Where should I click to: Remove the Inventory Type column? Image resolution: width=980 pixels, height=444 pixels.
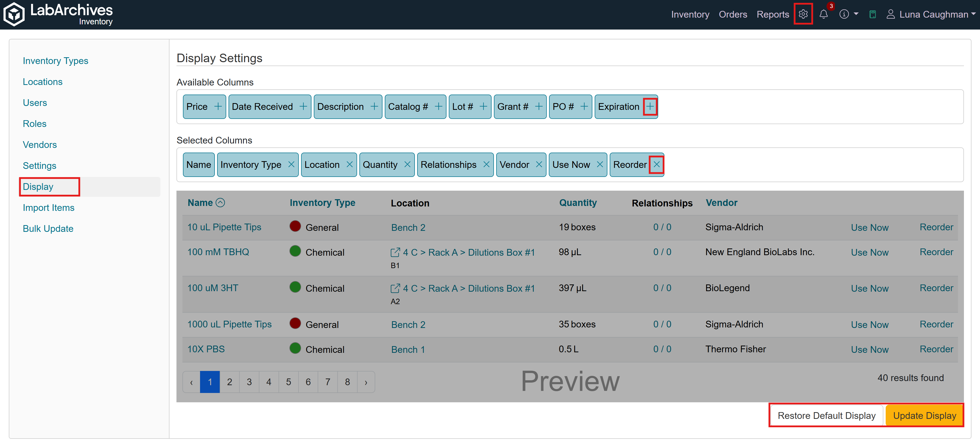291,165
